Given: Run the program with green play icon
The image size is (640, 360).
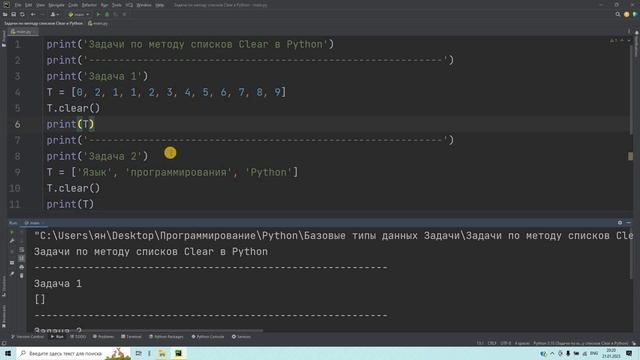Looking at the screenshot, I should pos(98,14).
